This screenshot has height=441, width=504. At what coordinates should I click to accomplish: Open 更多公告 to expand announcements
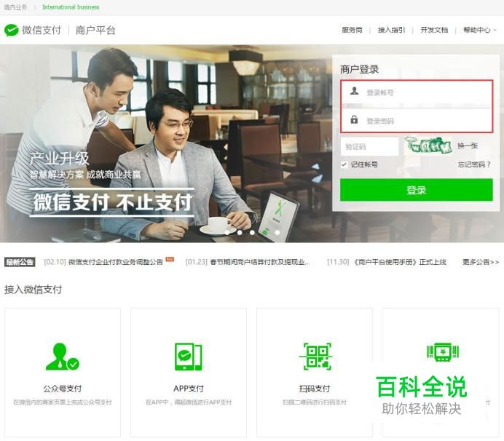[481, 262]
